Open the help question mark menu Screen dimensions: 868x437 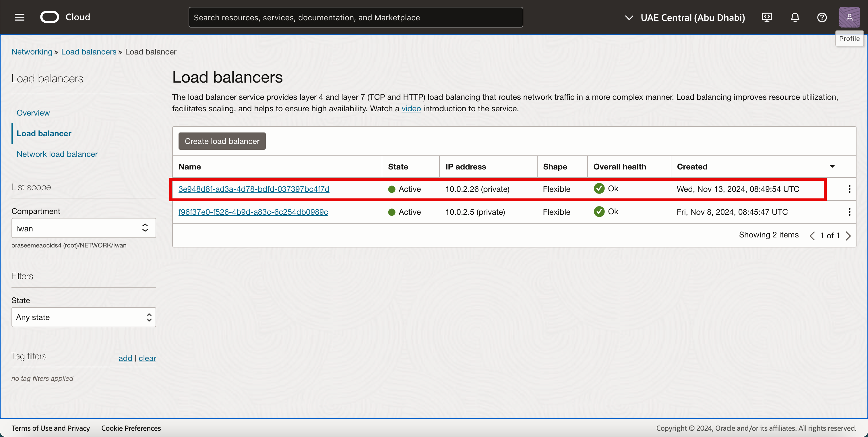coord(821,17)
